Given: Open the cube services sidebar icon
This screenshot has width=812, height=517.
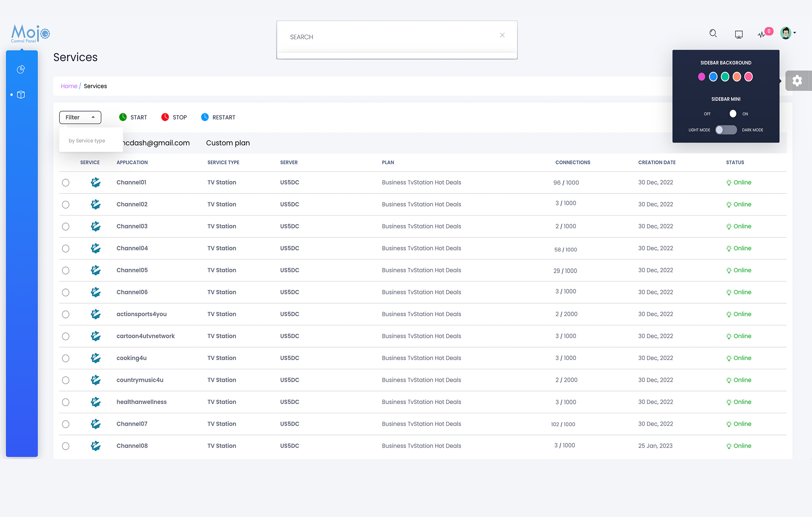Looking at the screenshot, I should pyautogui.click(x=21, y=95).
